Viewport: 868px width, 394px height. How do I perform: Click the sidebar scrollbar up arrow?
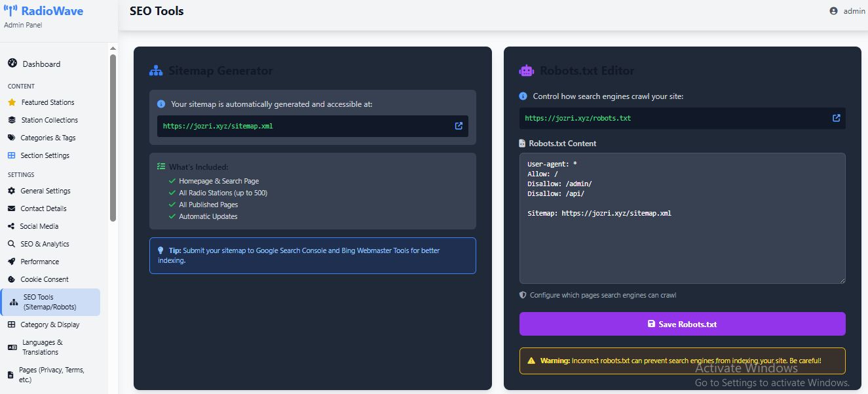coord(113,49)
